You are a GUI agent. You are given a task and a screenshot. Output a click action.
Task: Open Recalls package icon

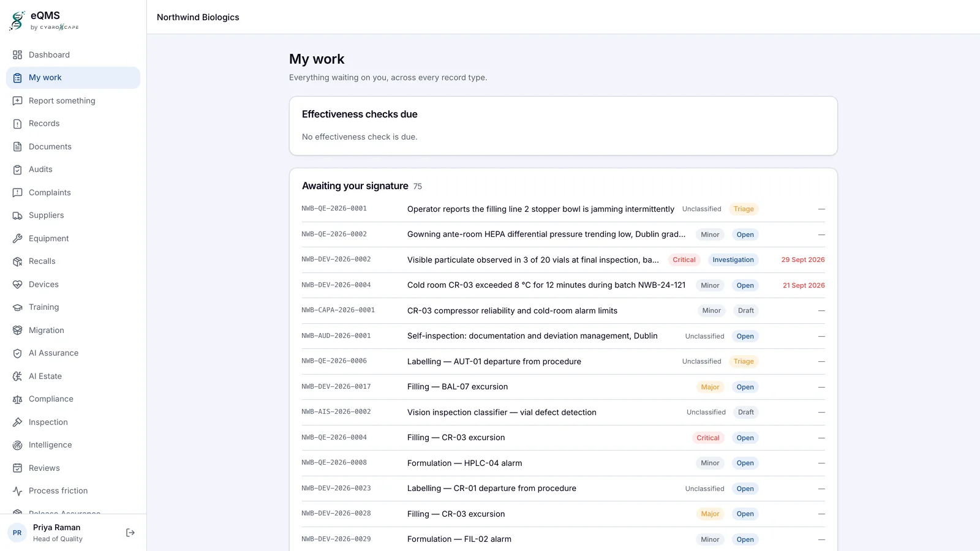17,261
